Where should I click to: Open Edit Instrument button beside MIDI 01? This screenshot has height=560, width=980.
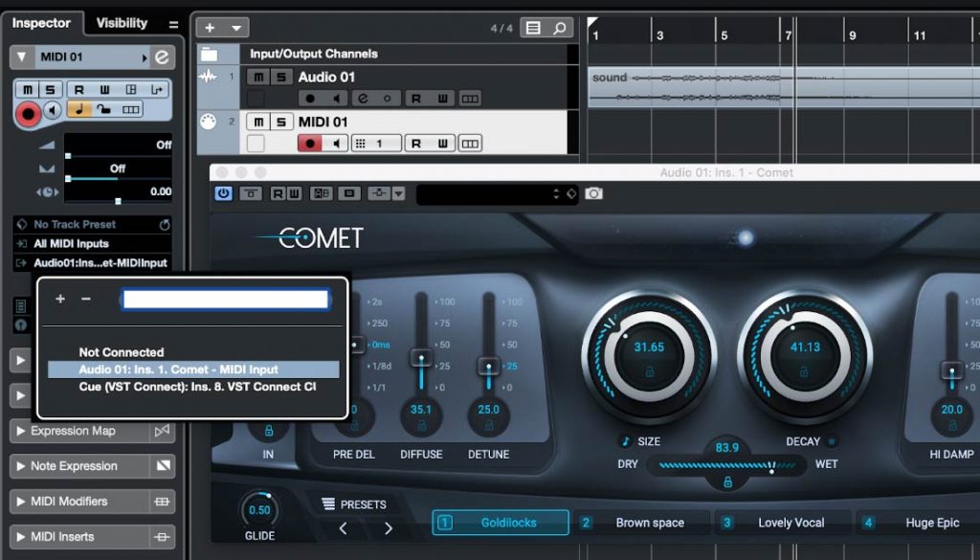click(x=162, y=57)
